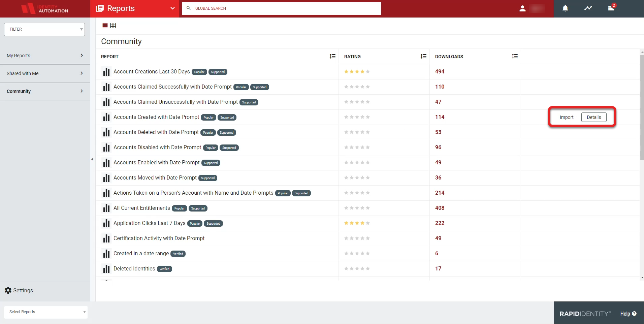Click chart icon for Deleted Identities
The width and height of the screenshot is (644, 324).
tap(106, 269)
